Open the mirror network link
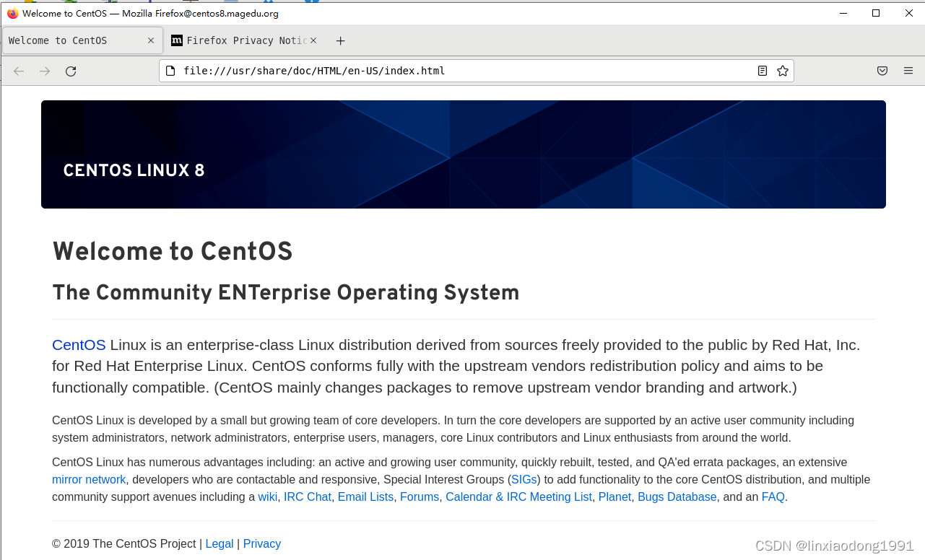The height and width of the screenshot is (560, 925). point(89,479)
